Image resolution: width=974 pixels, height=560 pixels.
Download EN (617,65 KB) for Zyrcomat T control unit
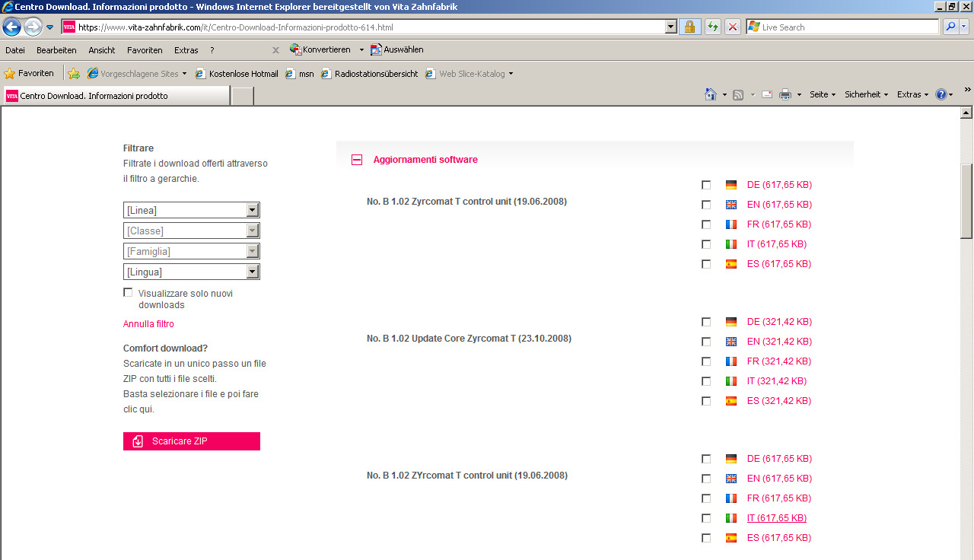(779, 205)
